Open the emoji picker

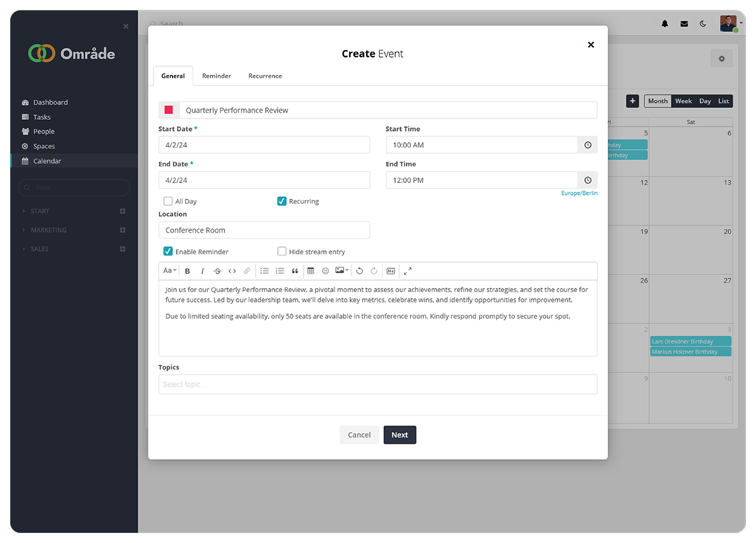click(325, 271)
